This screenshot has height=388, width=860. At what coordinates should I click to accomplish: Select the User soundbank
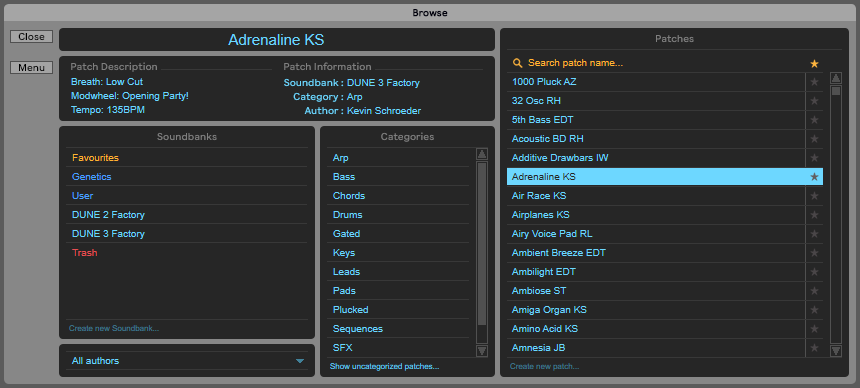[x=186, y=196]
